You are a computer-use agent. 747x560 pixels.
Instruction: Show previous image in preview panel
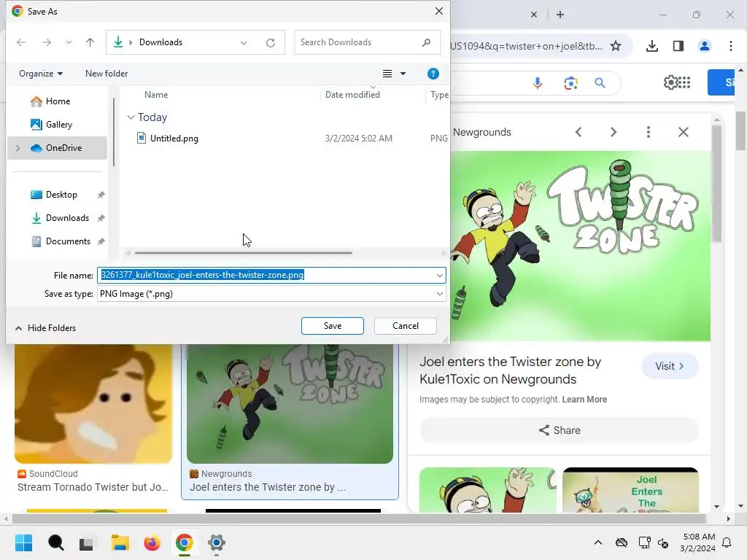click(x=578, y=133)
